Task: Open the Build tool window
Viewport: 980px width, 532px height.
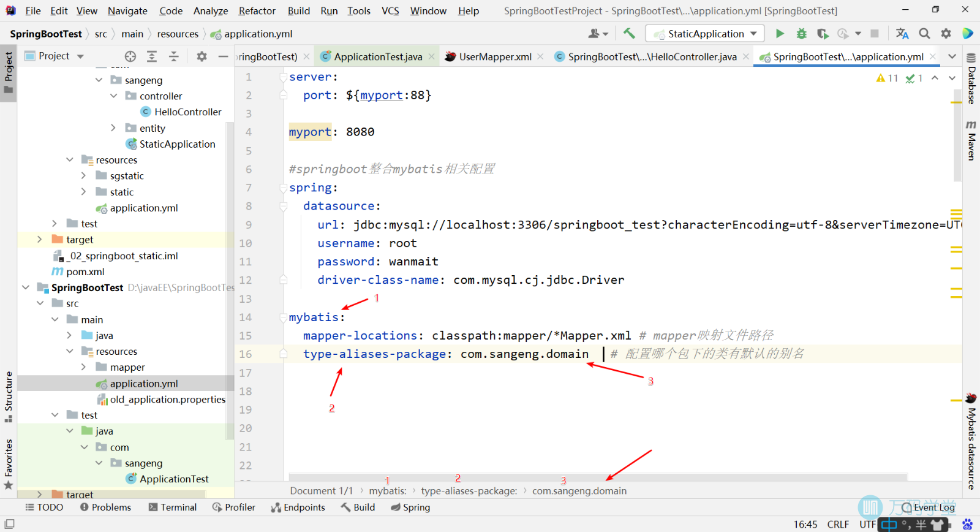Action: coord(358,507)
